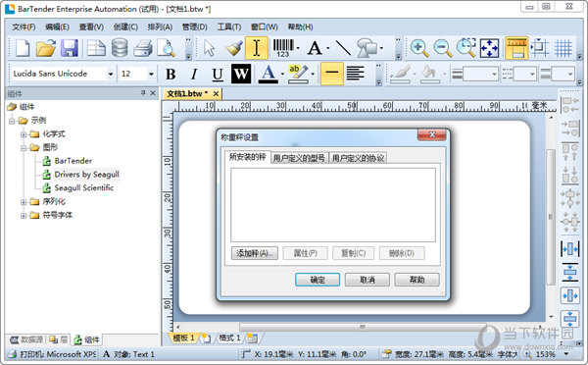This screenshot has height=365, width=588.
Task: Toggle the grid display icon
Action: (x=563, y=48)
